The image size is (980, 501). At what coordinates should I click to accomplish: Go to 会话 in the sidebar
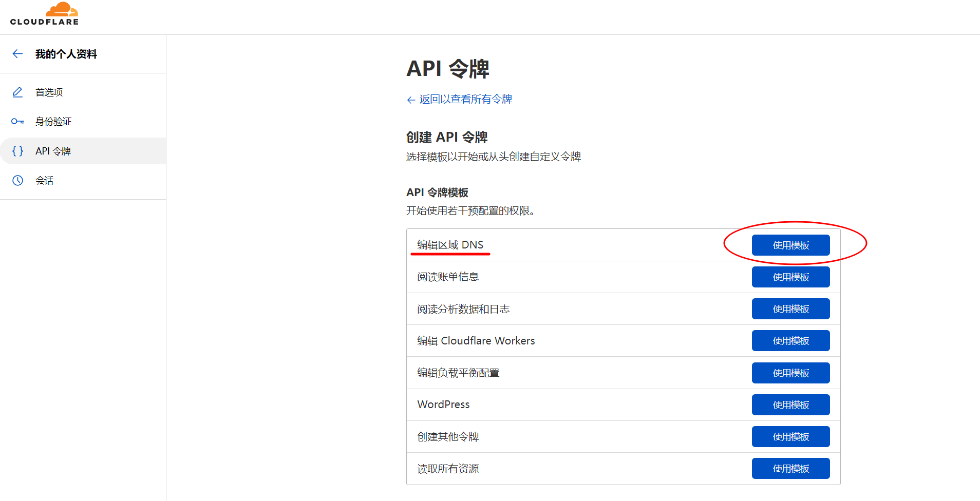pyautogui.click(x=44, y=180)
